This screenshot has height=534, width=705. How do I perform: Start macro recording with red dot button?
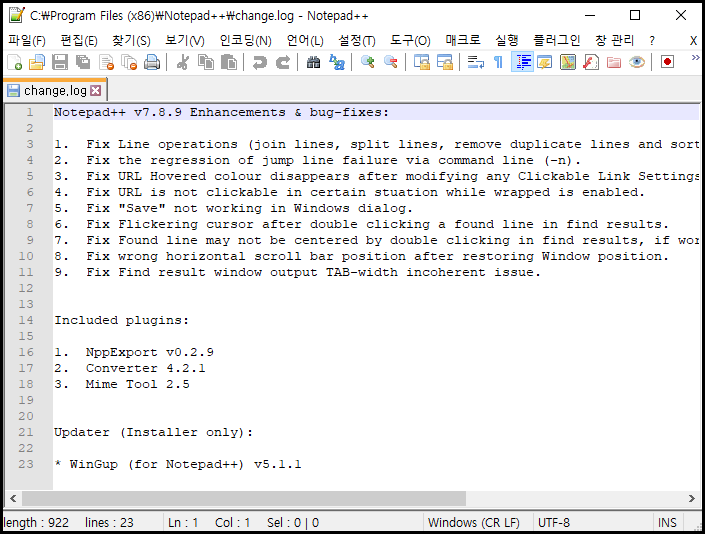667,62
